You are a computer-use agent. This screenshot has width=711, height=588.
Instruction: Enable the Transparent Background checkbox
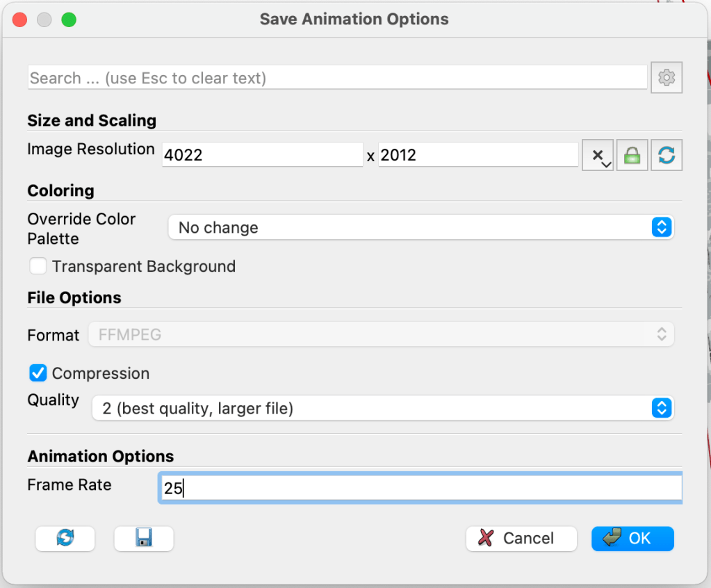point(38,266)
